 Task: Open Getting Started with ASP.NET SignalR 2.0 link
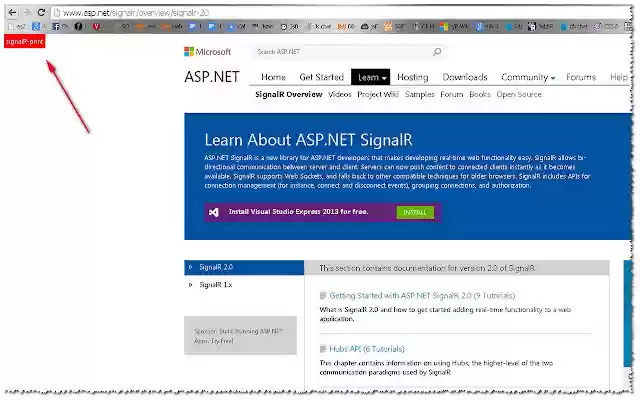(x=422, y=296)
